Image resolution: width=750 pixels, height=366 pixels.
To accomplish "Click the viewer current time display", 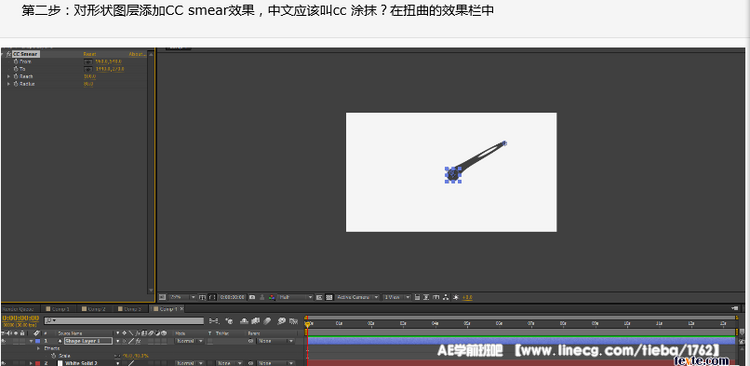I will (x=232, y=297).
